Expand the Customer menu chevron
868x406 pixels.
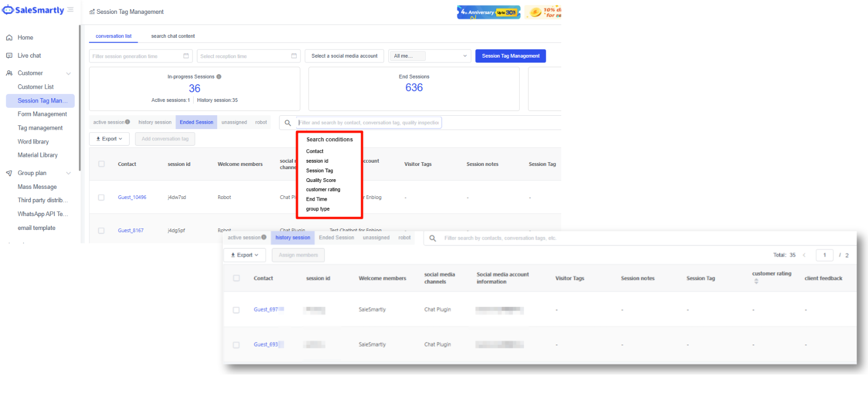[x=68, y=74]
